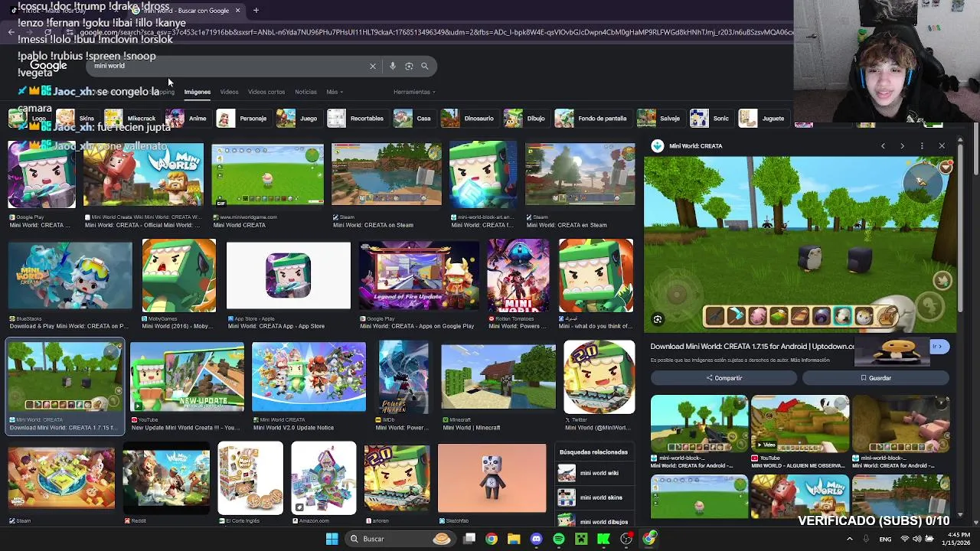Go to next image in the preview panel
980x551 pixels.
(x=902, y=145)
